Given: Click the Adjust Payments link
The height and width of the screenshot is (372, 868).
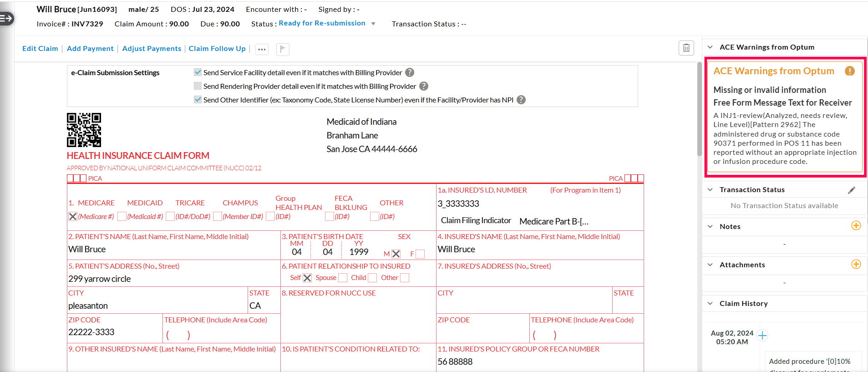Looking at the screenshot, I should [x=152, y=49].
